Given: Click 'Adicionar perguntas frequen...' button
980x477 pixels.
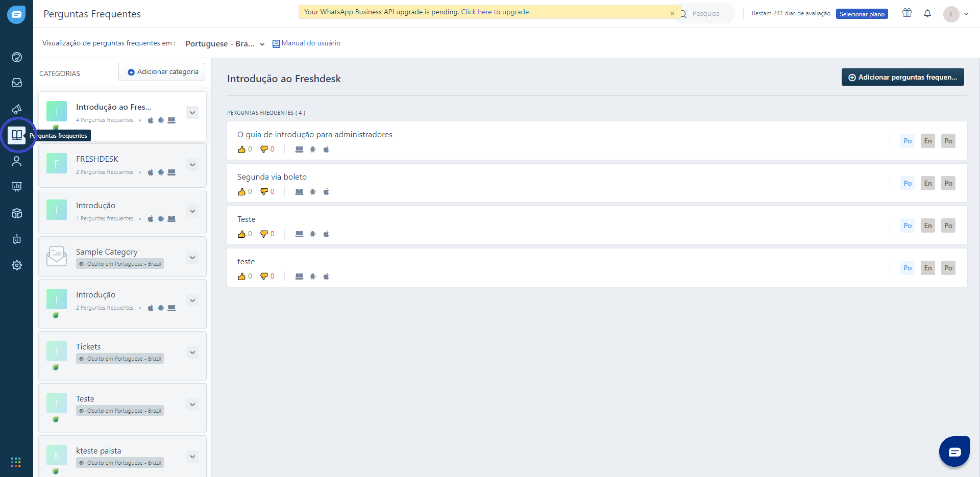Looking at the screenshot, I should tap(902, 77).
